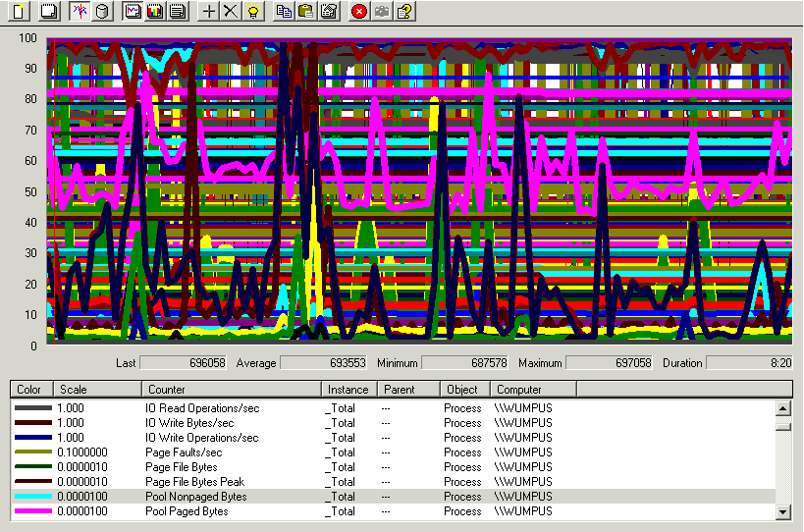Click \\WUMPUS computer in Pool Paged Bytes row
The width and height of the screenshot is (804, 532).
(523, 511)
